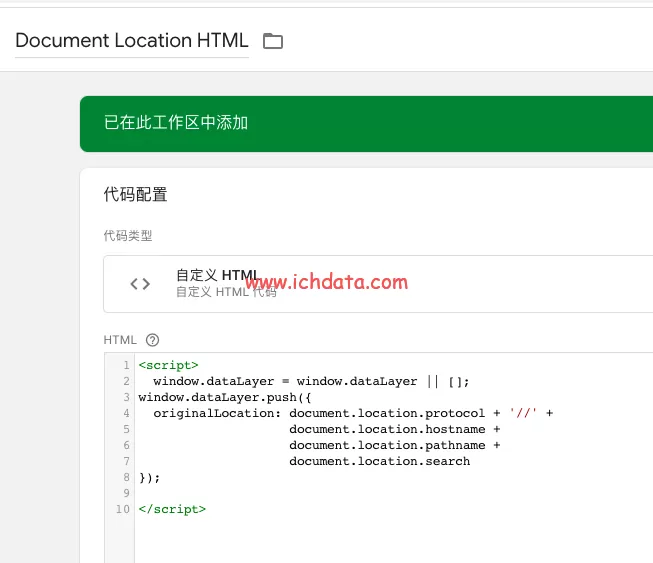This screenshot has height=563, width=653.
Task: Click the closing </script> line
Action: click(x=172, y=509)
